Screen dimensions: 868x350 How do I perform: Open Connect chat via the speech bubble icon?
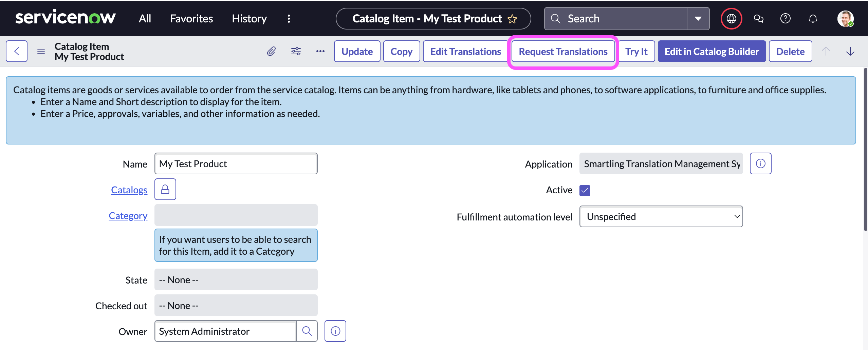pos(758,19)
